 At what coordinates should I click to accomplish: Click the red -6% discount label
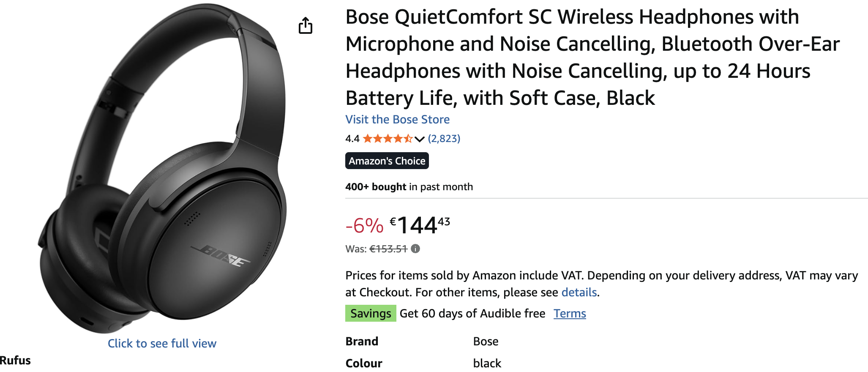[x=364, y=226]
